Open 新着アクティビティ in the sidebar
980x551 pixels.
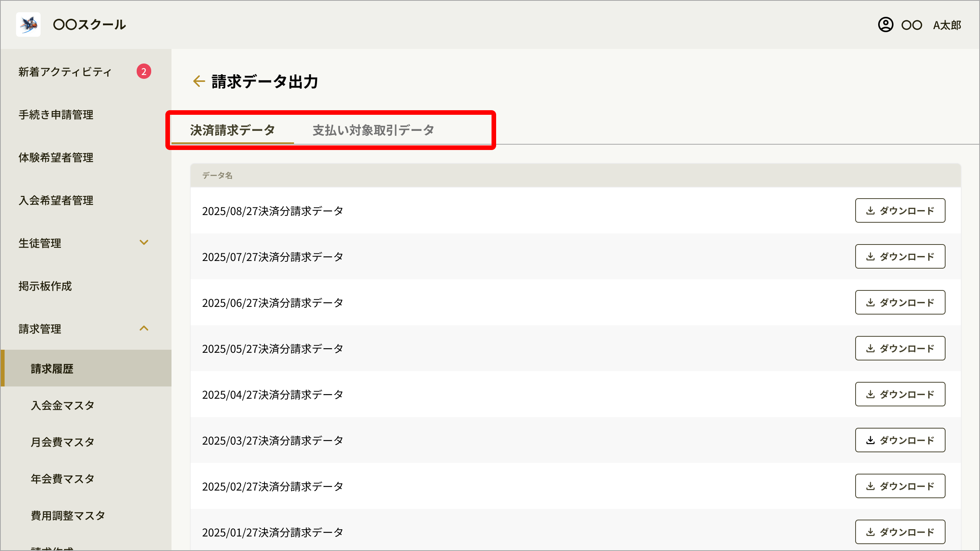pos(65,72)
